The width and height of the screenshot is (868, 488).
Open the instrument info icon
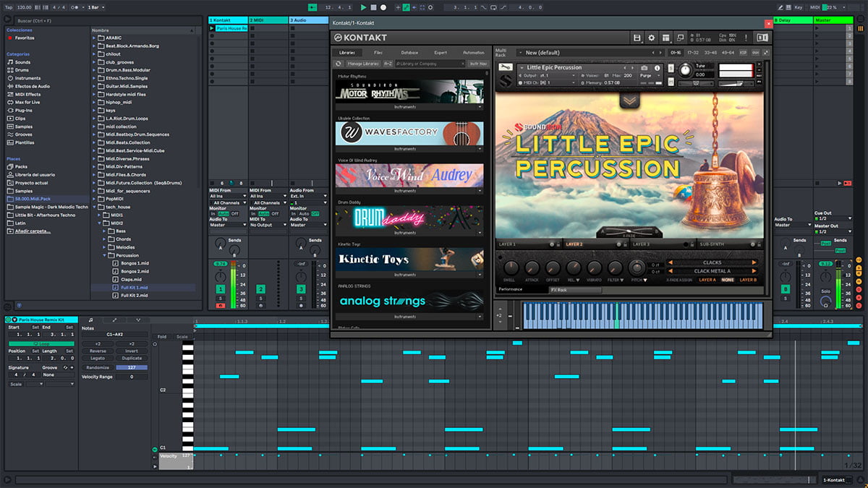click(658, 68)
